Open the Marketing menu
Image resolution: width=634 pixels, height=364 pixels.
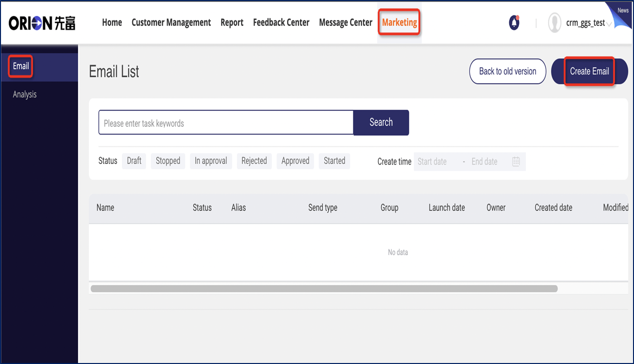[x=400, y=22]
